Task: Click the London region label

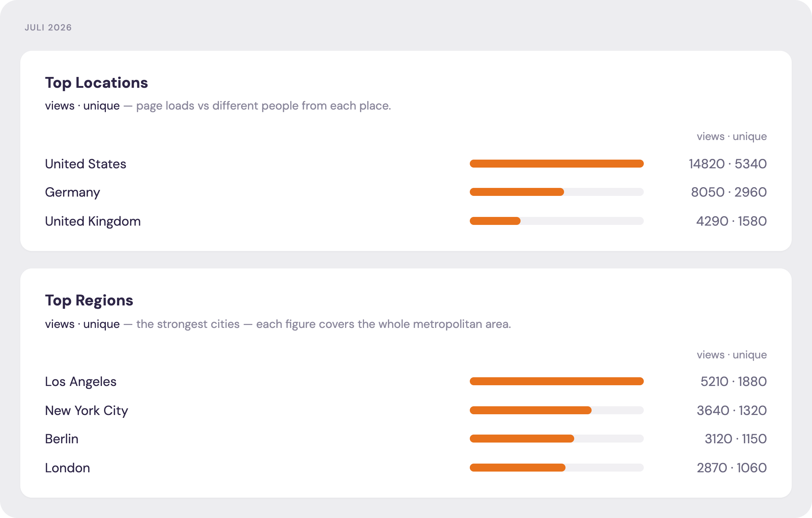Action: pyautogui.click(x=67, y=468)
